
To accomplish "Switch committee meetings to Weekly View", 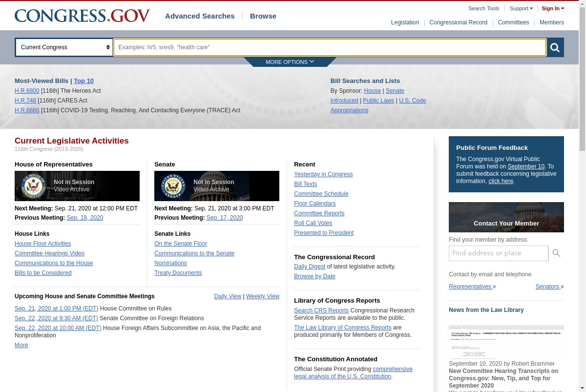I will [263, 296].
